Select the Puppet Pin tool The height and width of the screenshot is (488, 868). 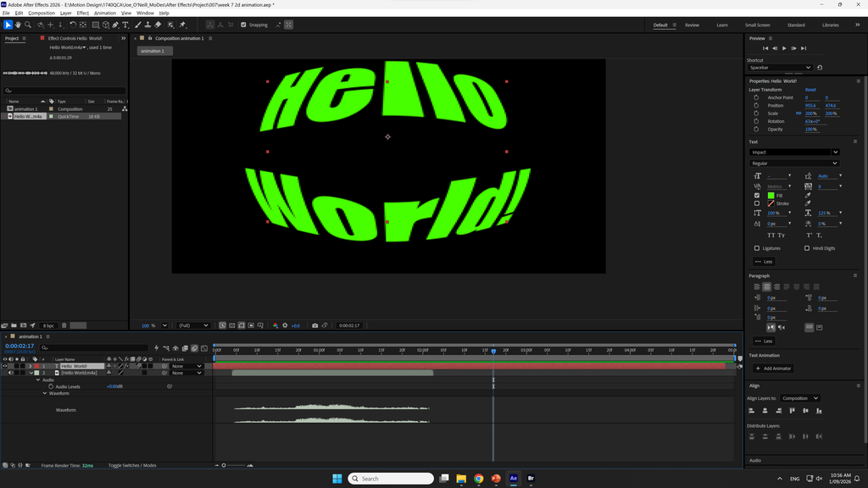(183, 25)
